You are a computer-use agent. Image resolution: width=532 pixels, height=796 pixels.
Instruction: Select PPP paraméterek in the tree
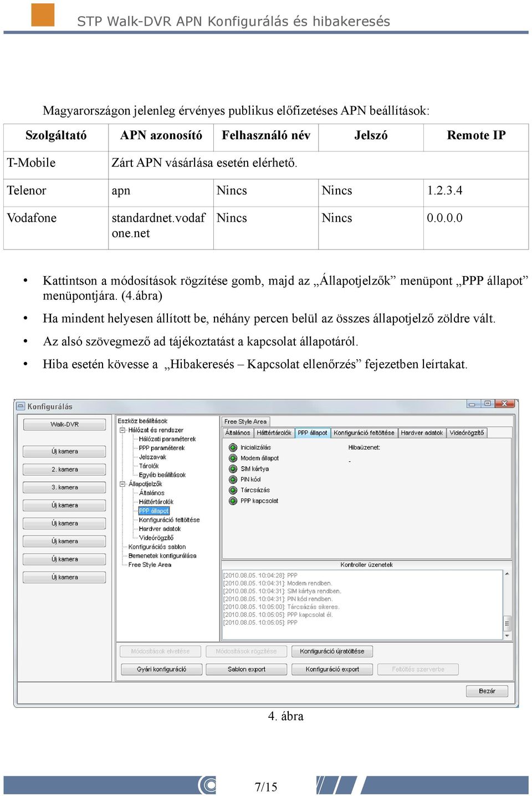pyautogui.click(x=161, y=448)
